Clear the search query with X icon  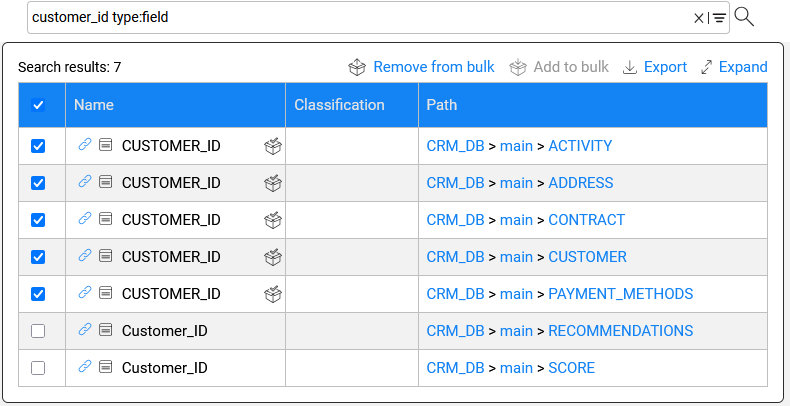click(x=699, y=18)
